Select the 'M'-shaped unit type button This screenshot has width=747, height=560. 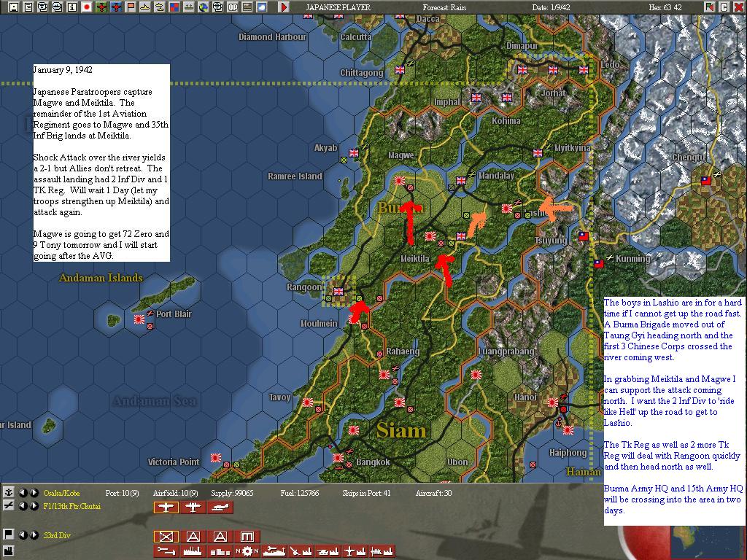pyautogui.click(x=247, y=537)
